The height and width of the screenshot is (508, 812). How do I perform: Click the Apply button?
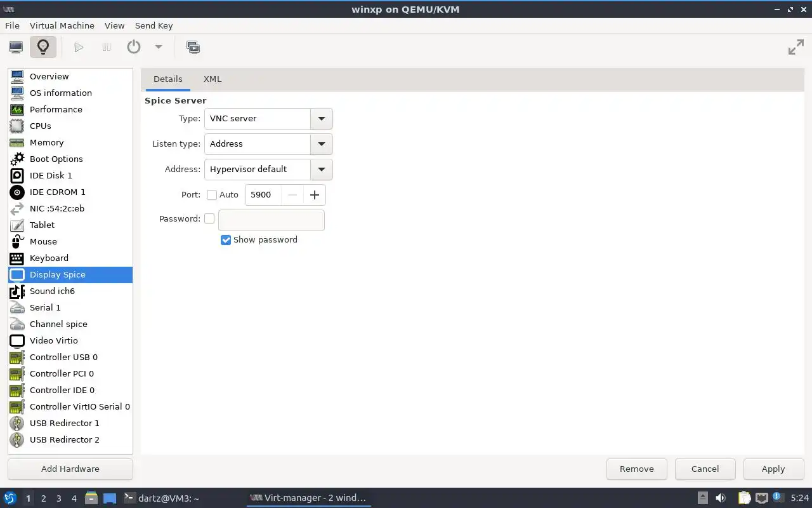pos(773,469)
